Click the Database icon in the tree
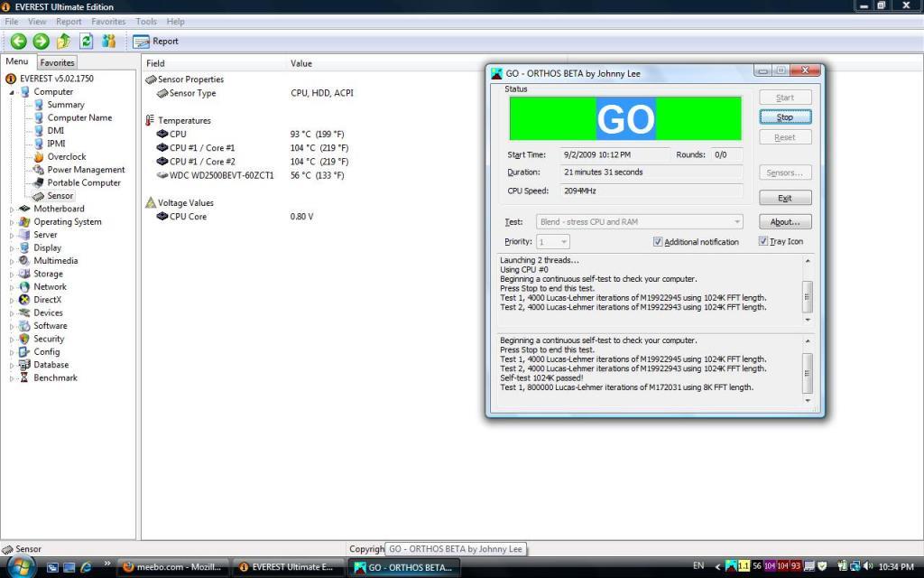Viewport: 924px width, 578px height. (24, 365)
